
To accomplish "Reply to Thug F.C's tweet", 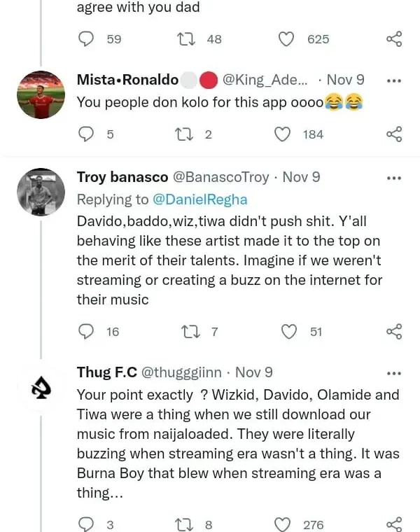I will pyautogui.click(x=86, y=524).
